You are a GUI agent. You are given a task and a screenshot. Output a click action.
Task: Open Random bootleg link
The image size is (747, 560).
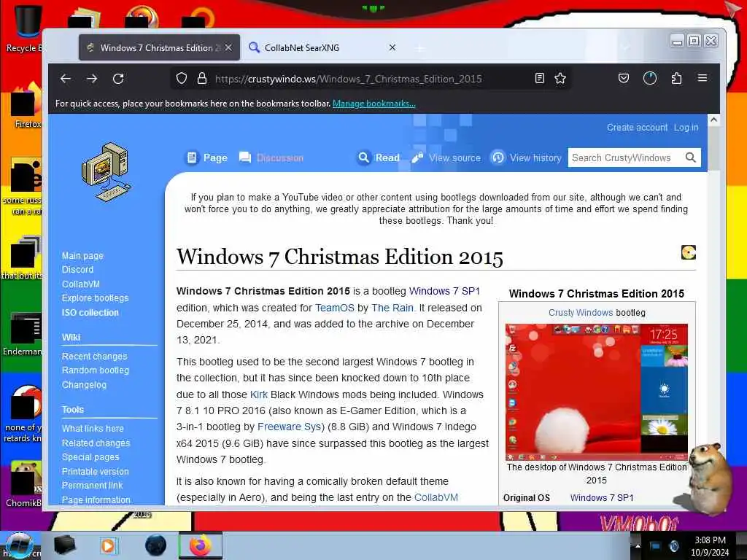[96, 370]
